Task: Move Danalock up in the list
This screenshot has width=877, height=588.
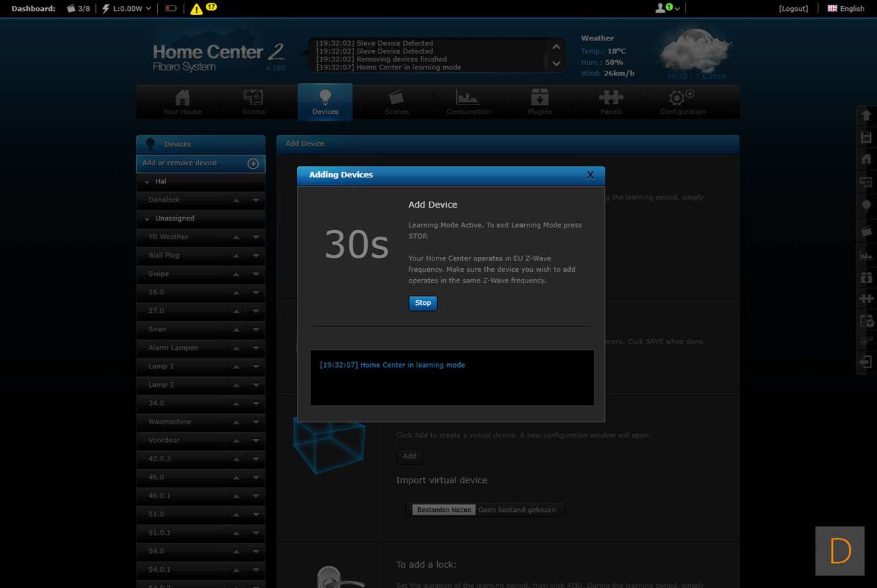Action: 236,200
